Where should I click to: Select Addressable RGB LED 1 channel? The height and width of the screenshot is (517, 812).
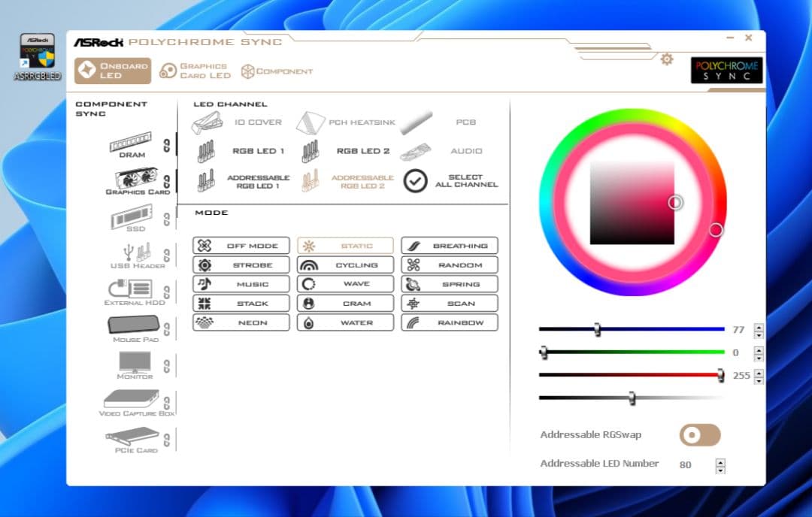click(x=206, y=181)
